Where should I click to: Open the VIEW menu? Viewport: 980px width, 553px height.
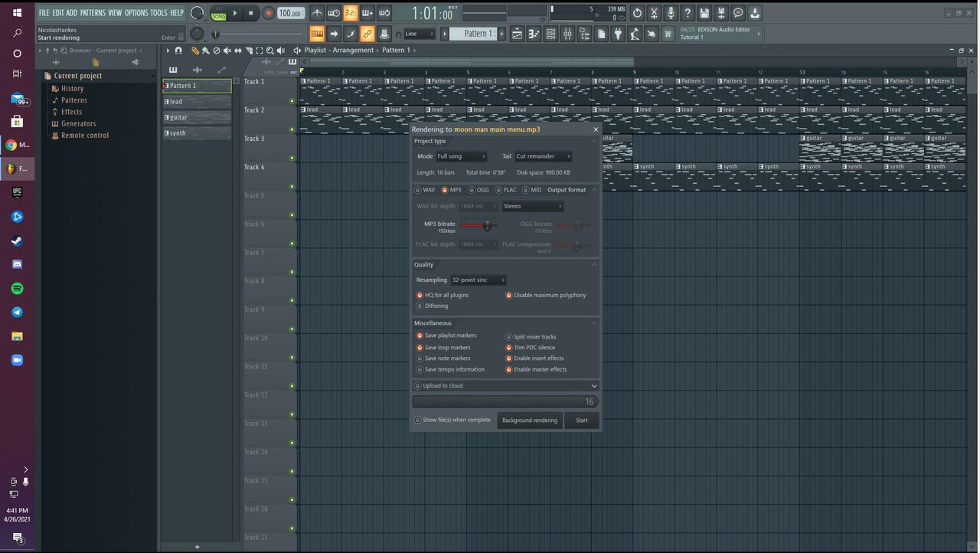tap(115, 13)
